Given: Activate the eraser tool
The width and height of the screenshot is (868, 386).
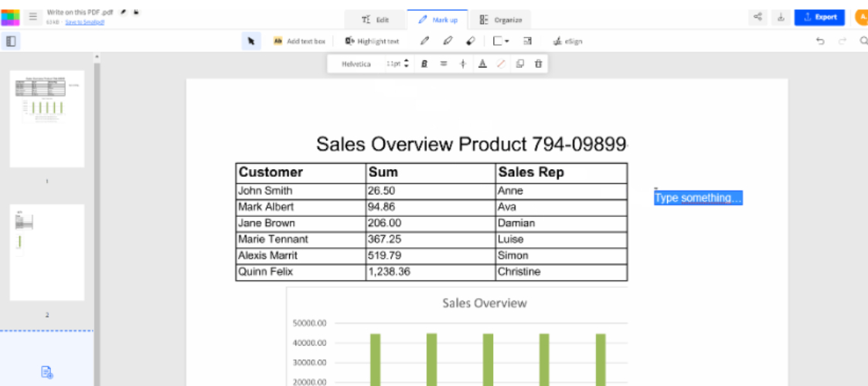Looking at the screenshot, I should point(469,41).
